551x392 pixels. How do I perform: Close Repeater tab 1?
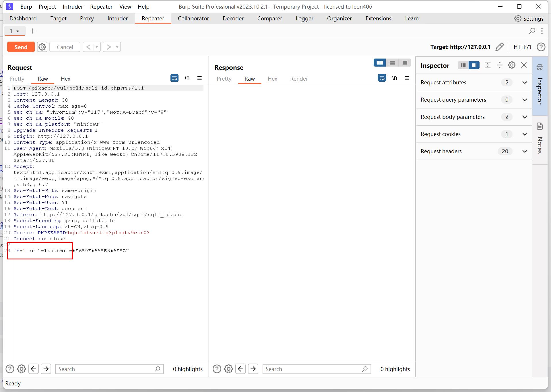(18, 31)
